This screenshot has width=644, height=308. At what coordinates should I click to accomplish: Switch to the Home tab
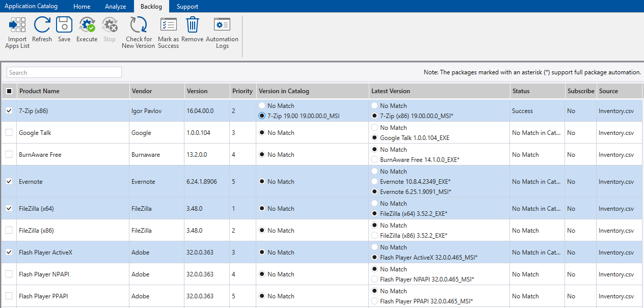click(x=82, y=7)
